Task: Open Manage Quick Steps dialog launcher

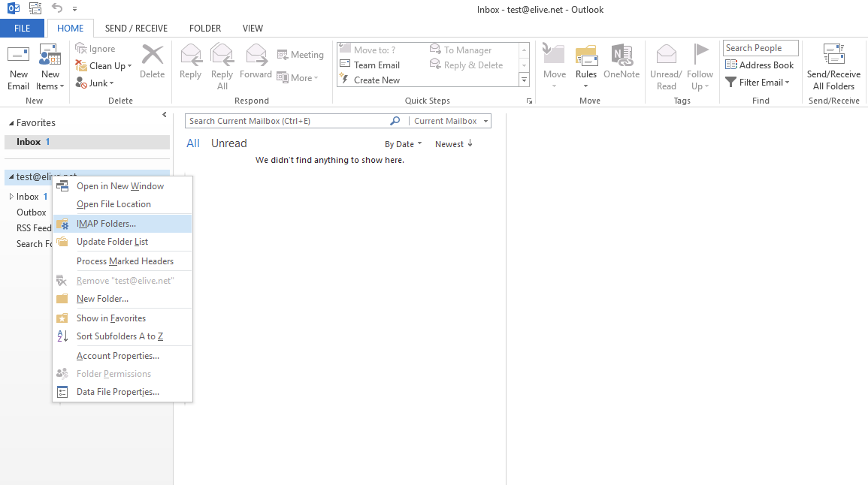Action: 529,101
